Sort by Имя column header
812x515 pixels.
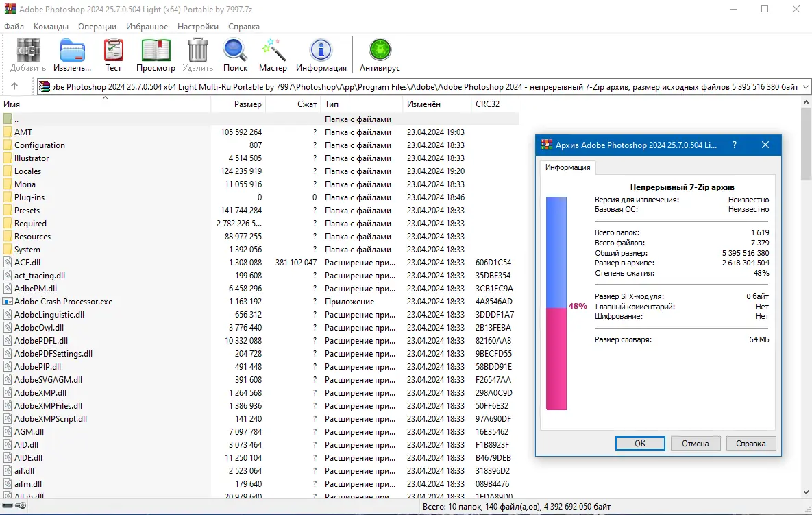(105, 104)
